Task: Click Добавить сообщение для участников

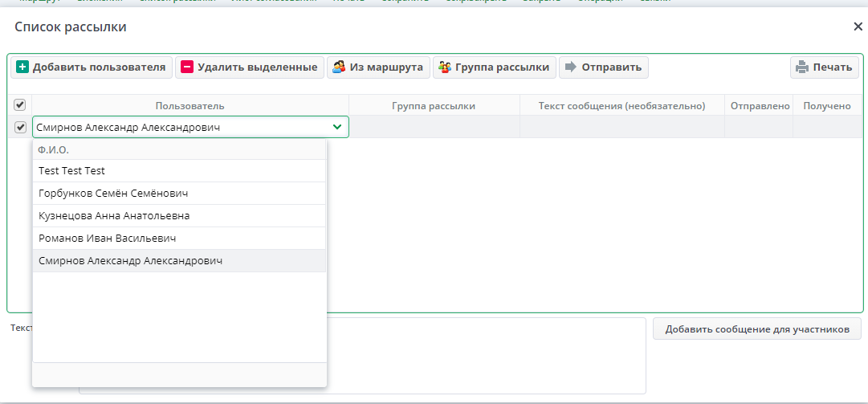Action: [x=757, y=329]
